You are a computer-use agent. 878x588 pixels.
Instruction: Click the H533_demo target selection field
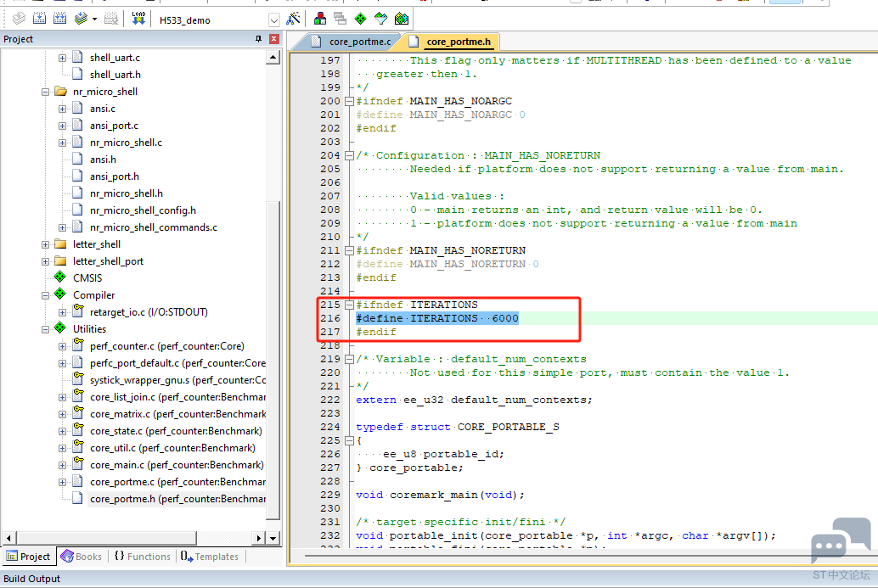click(211, 20)
